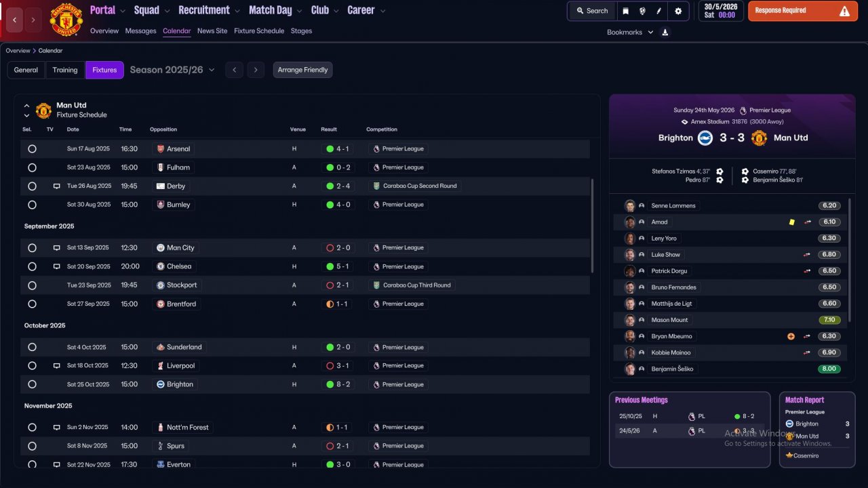This screenshot has height=488, width=868.
Task: Click the Search button
Action: coord(592,11)
